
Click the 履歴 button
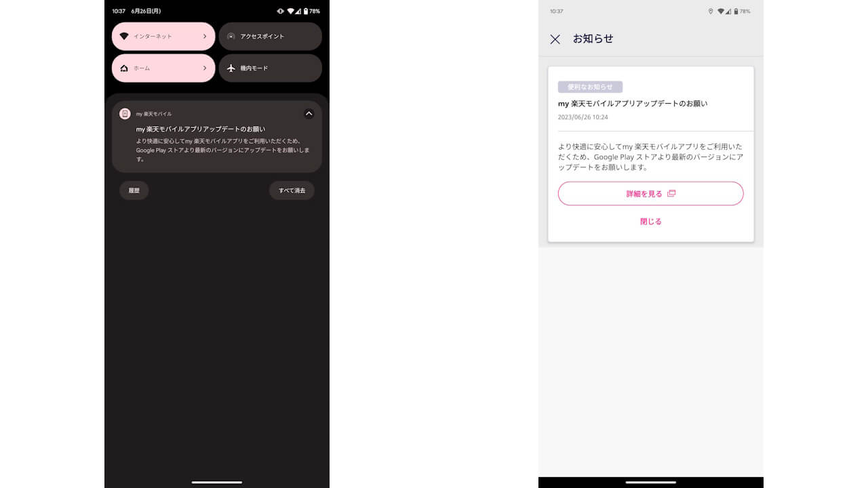[x=134, y=190]
